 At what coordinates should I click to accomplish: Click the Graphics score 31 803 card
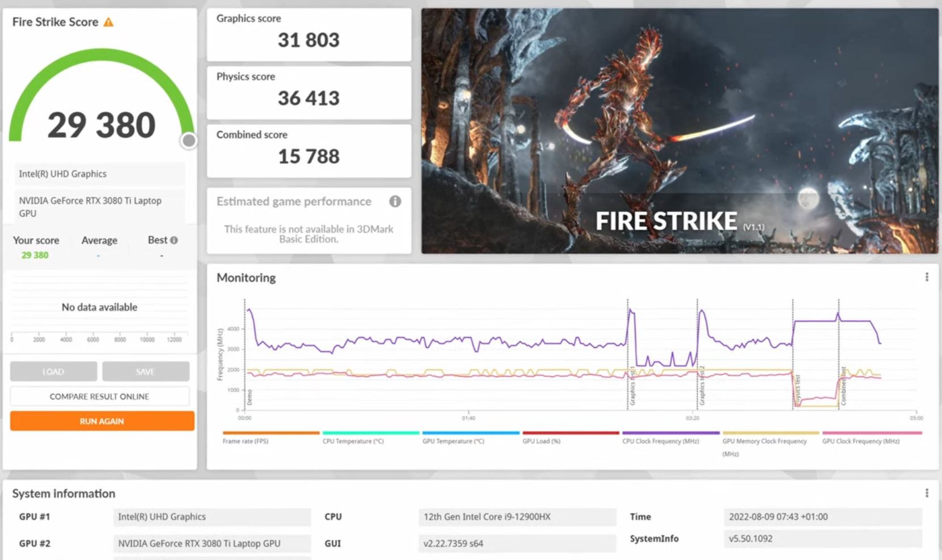pos(309,35)
